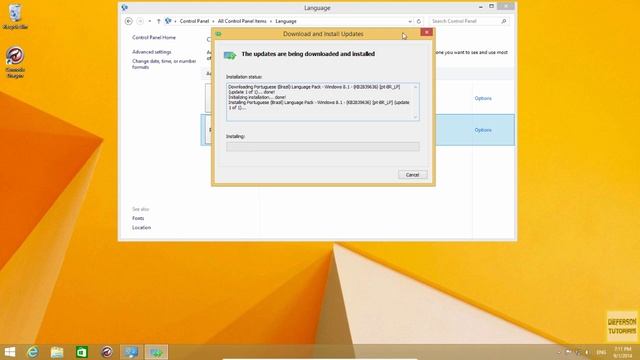The image size is (640, 360).
Task: Open Location link under See also
Action: pyautogui.click(x=141, y=228)
